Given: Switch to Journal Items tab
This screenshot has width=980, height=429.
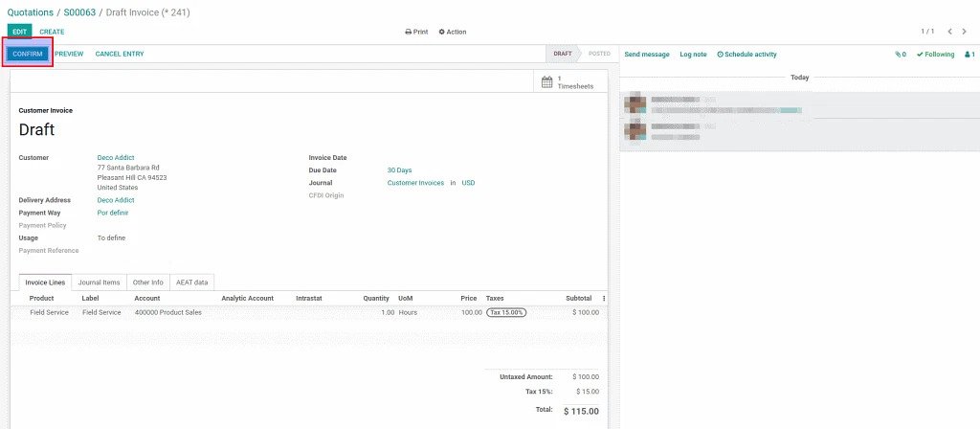Looking at the screenshot, I should tap(99, 282).
